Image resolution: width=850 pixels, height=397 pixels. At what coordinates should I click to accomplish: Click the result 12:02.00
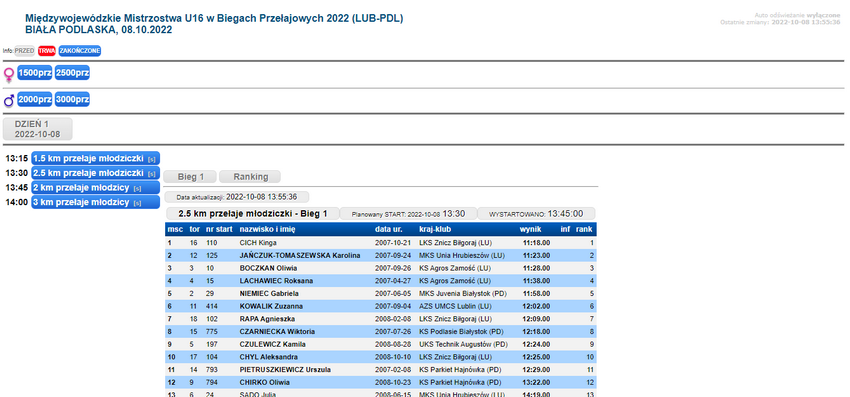(x=536, y=306)
